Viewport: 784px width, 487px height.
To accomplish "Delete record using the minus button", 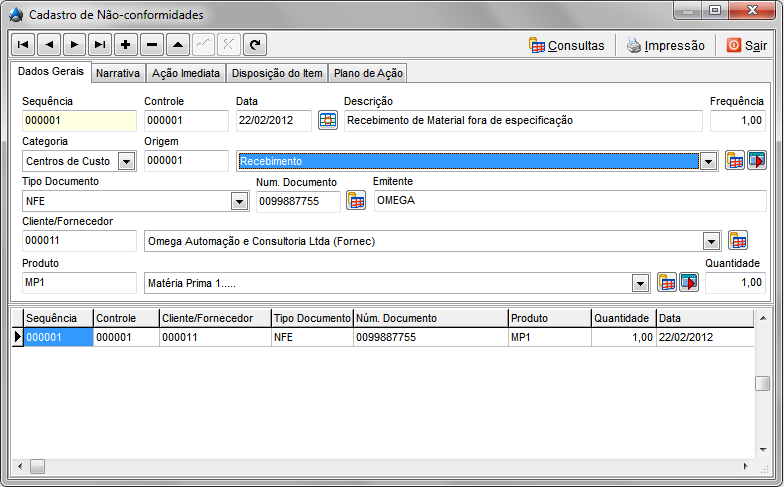I will [x=152, y=45].
